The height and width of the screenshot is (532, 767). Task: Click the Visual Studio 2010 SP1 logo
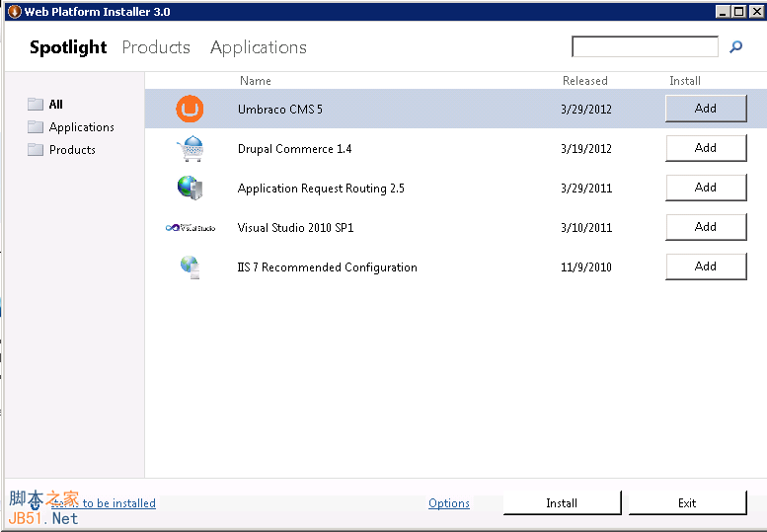point(190,228)
